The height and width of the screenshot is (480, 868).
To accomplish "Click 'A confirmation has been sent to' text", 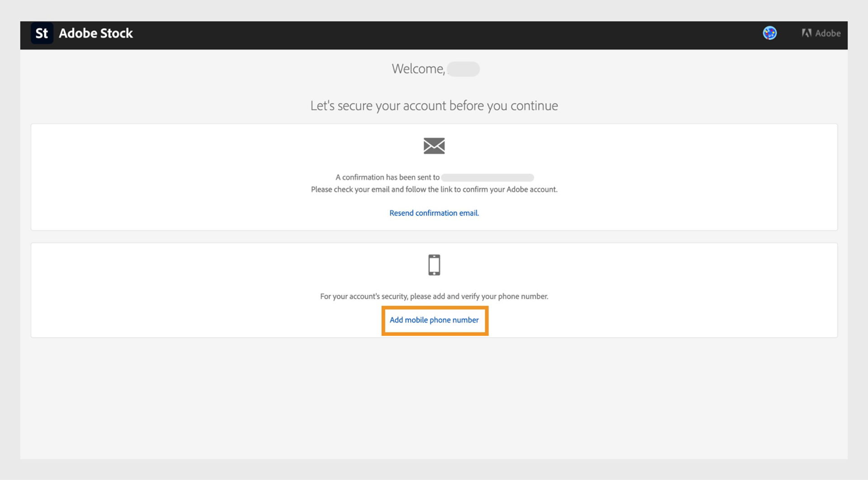I will [387, 177].
